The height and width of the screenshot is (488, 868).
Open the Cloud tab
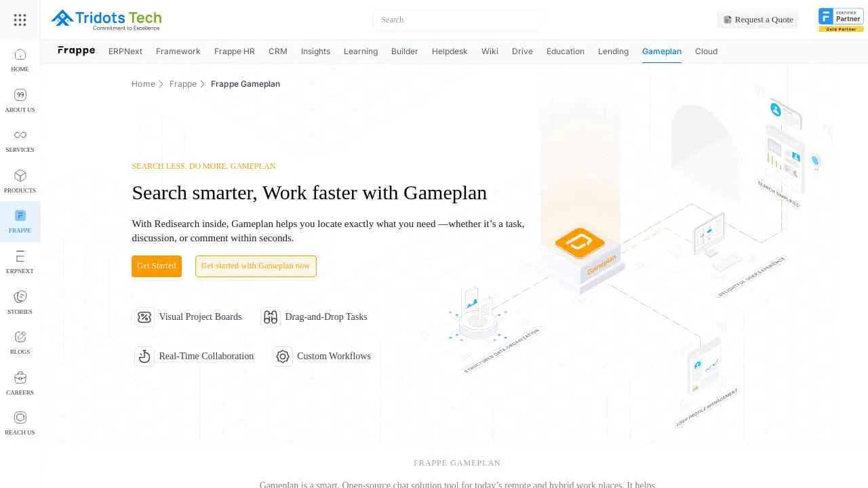coord(706,52)
